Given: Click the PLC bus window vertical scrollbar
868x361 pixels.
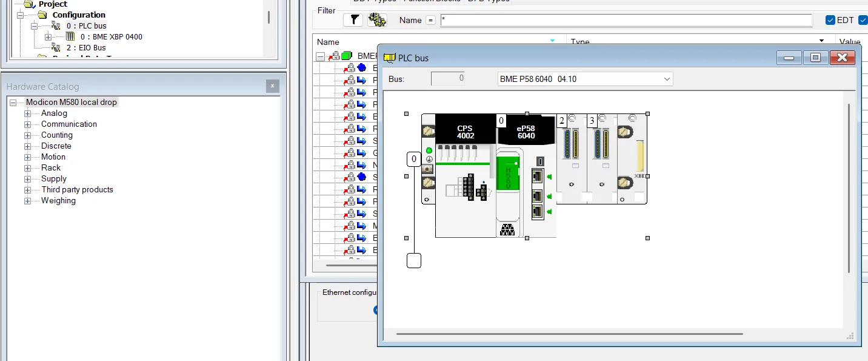Looking at the screenshot, I should pos(849,188).
